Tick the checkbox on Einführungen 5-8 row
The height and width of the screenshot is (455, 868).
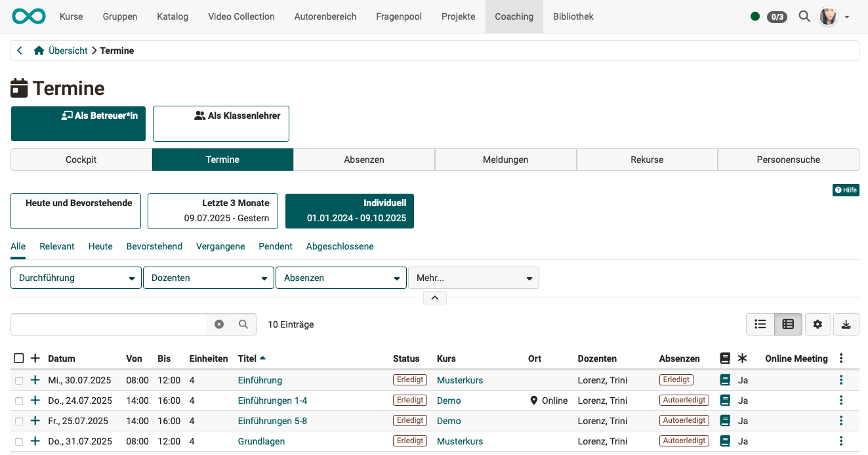coord(18,420)
